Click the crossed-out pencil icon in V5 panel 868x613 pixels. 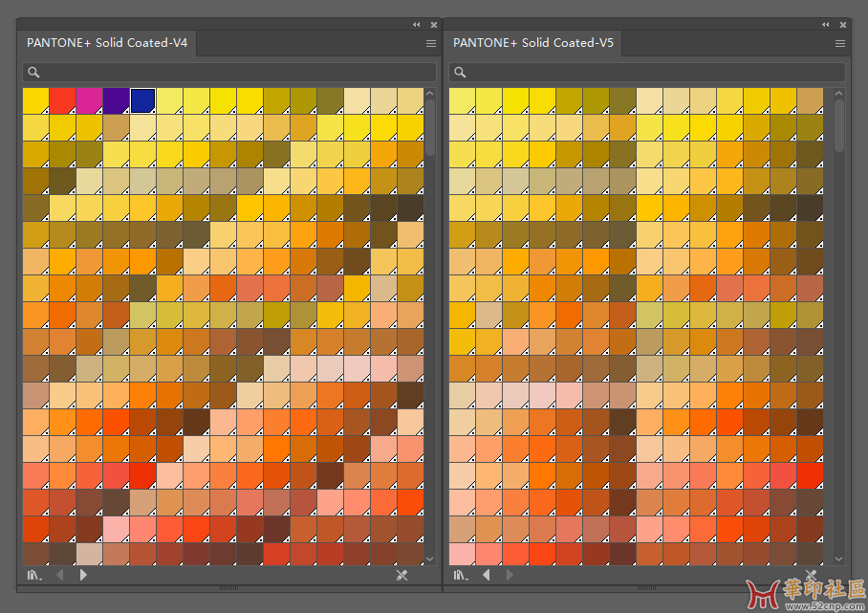(811, 576)
